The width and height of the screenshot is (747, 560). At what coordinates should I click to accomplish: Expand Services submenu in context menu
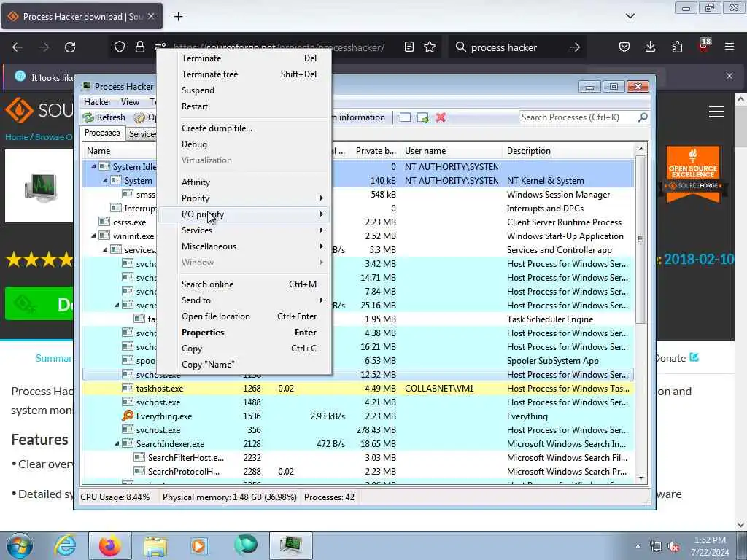click(x=244, y=230)
